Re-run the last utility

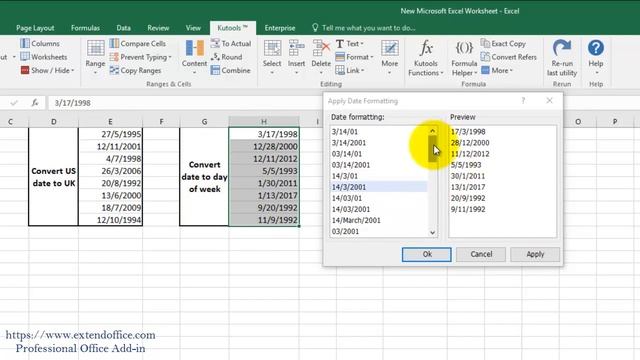[x=562, y=58]
